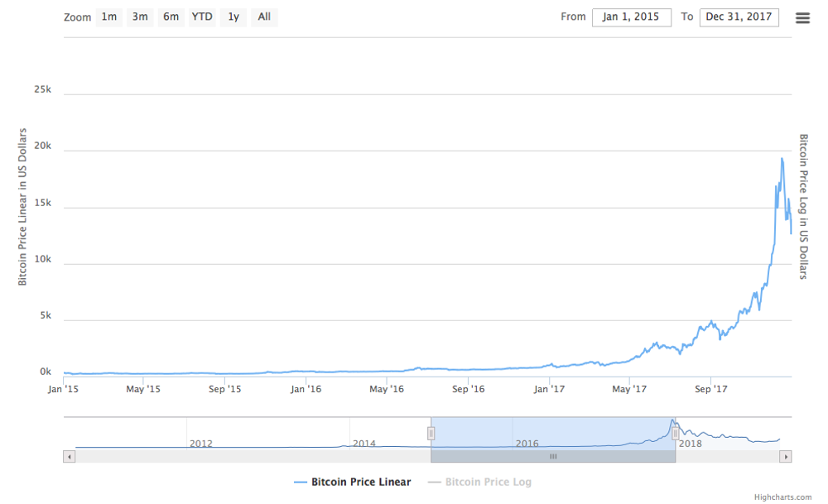Click the navigator scroll right arrow

click(785, 457)
